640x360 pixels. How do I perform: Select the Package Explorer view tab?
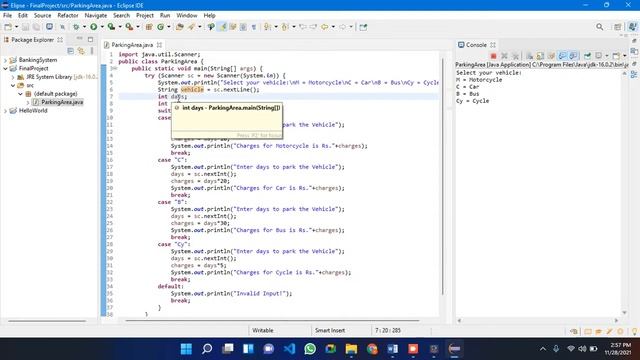32,40
